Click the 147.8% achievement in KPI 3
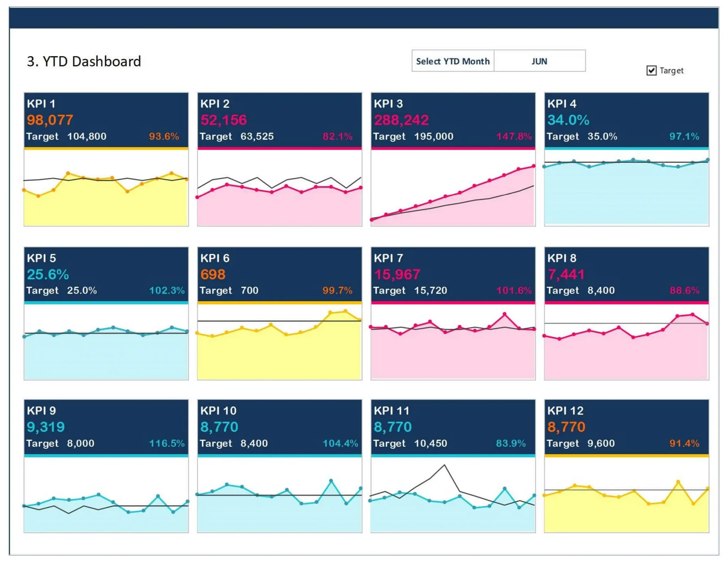 (514, 136)
